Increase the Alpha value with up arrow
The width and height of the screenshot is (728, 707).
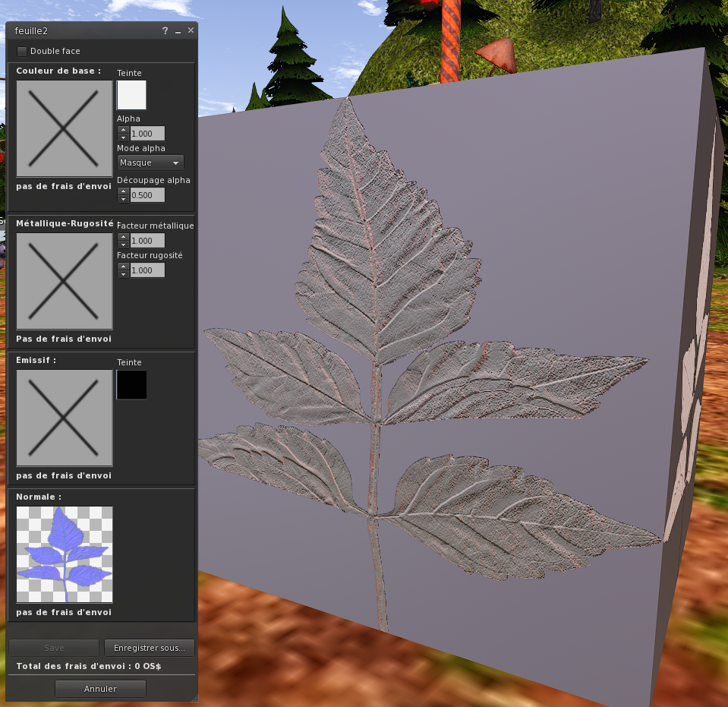coord(123,130)
